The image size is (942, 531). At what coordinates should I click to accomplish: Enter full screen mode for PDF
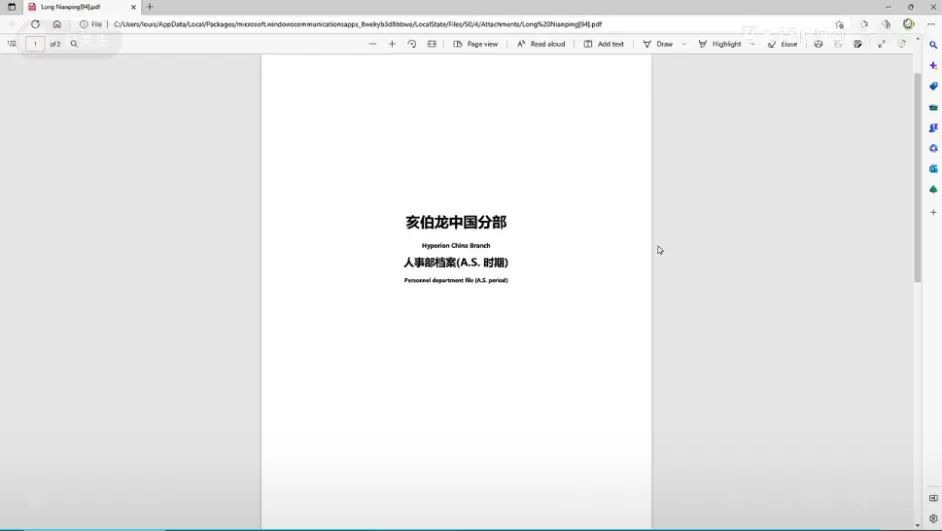(x=881, y=44)
